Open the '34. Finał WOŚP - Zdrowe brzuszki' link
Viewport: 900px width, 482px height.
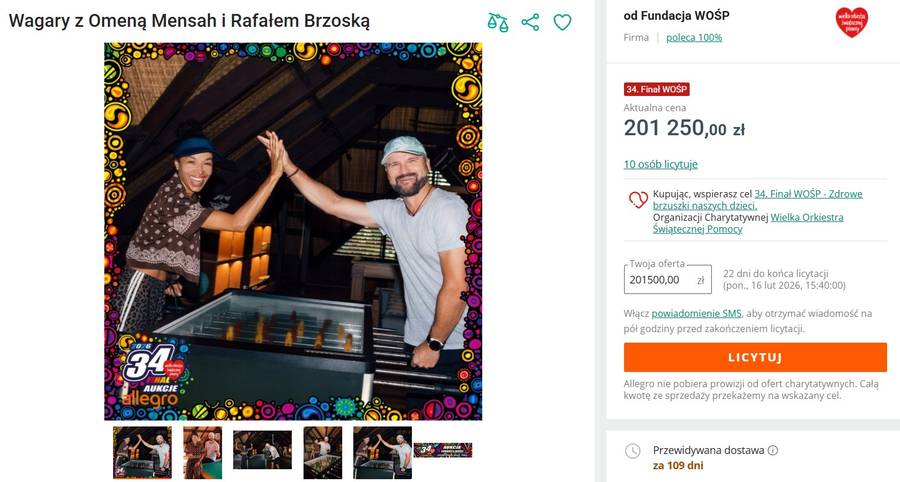click(808, 194)
